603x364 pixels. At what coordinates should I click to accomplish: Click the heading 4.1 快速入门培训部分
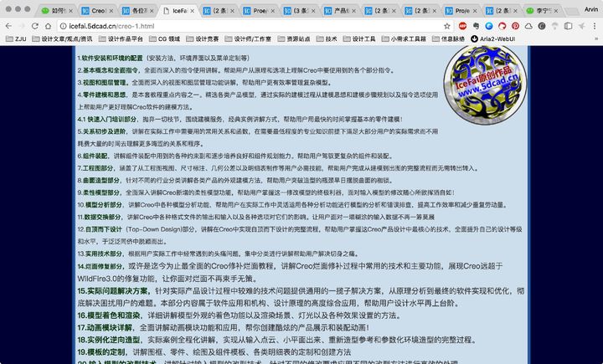(107, 119)
